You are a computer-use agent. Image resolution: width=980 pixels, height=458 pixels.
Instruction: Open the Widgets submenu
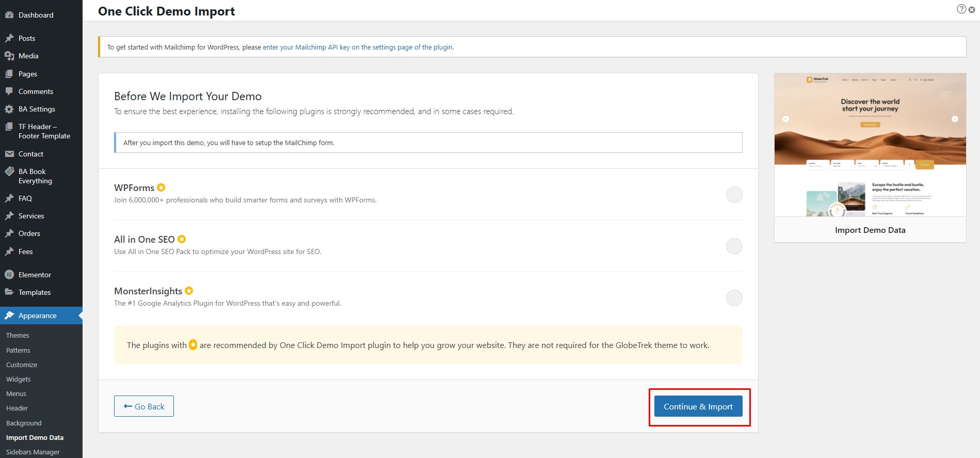pos(19,379)
